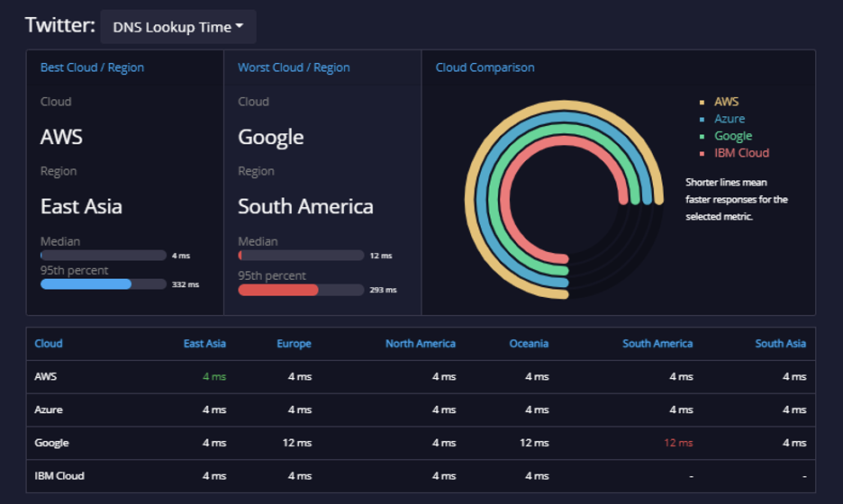
Task: Click Google's 12 ms Europe cell
Action: (297, 444)
